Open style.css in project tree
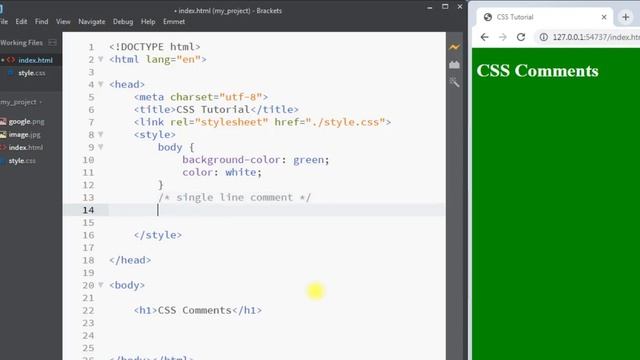 pos(22,160)
